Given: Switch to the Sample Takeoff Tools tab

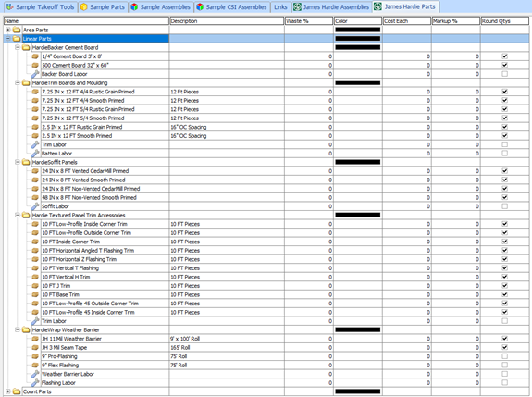Looking at the screenshot, I should [x=41, y=7].
